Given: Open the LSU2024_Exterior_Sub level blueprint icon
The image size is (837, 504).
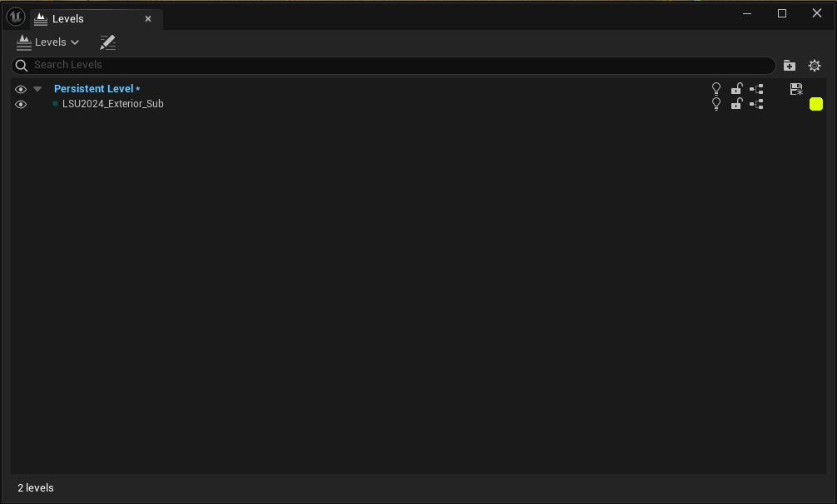Looking at the screenshot, I should pyautogui.click(x=756, y=104).
